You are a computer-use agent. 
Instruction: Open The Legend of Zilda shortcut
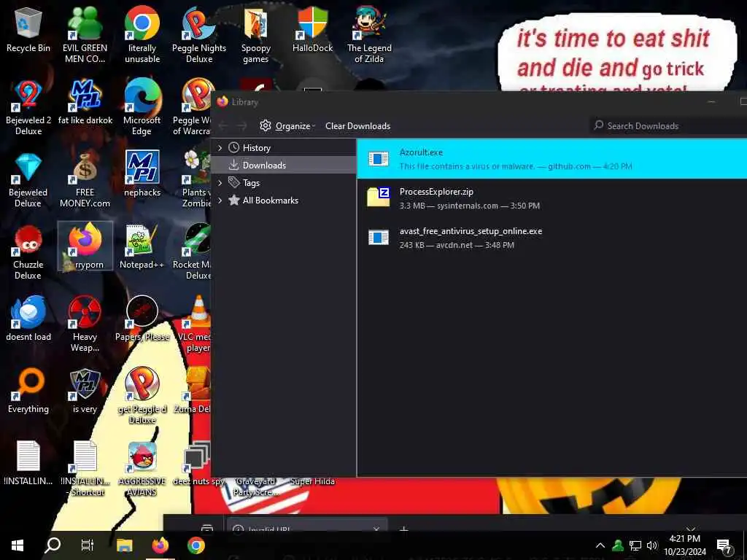pos(369,35)
